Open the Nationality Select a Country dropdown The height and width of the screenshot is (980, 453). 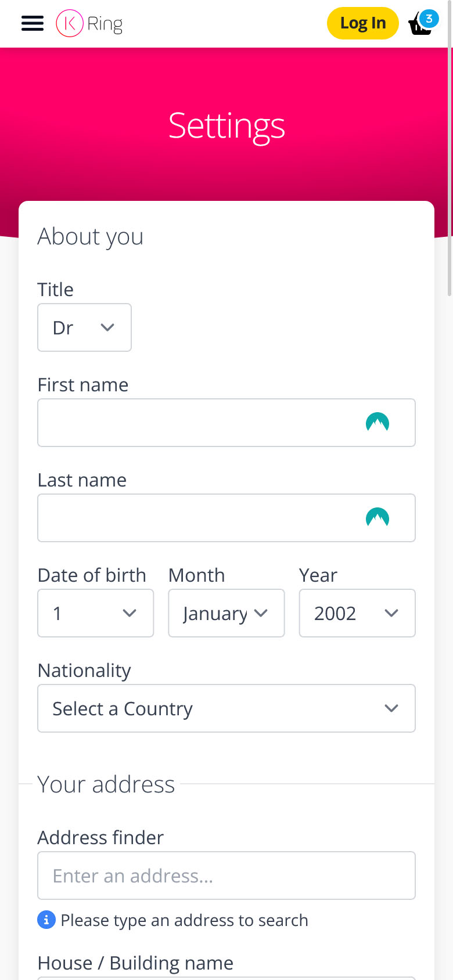(226, 708)
